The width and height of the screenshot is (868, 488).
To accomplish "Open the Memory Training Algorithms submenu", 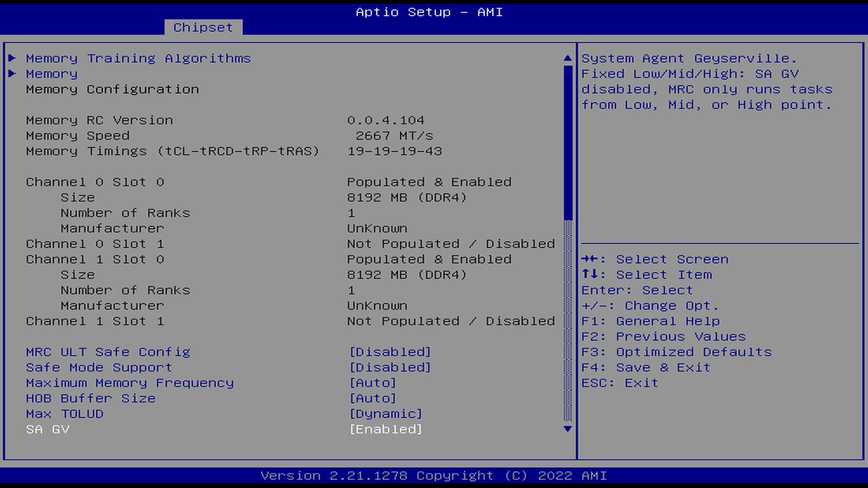I will (x=138, y=58).
